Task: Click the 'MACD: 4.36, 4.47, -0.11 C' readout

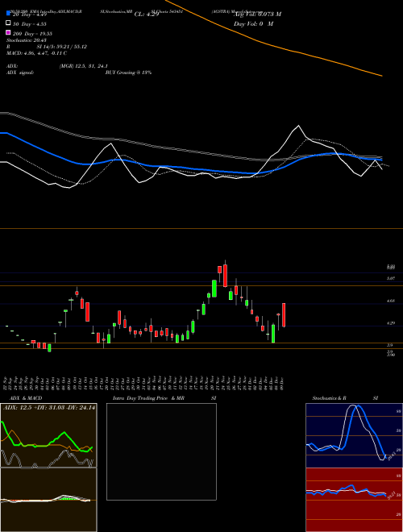Action: (x=36, y=53)
